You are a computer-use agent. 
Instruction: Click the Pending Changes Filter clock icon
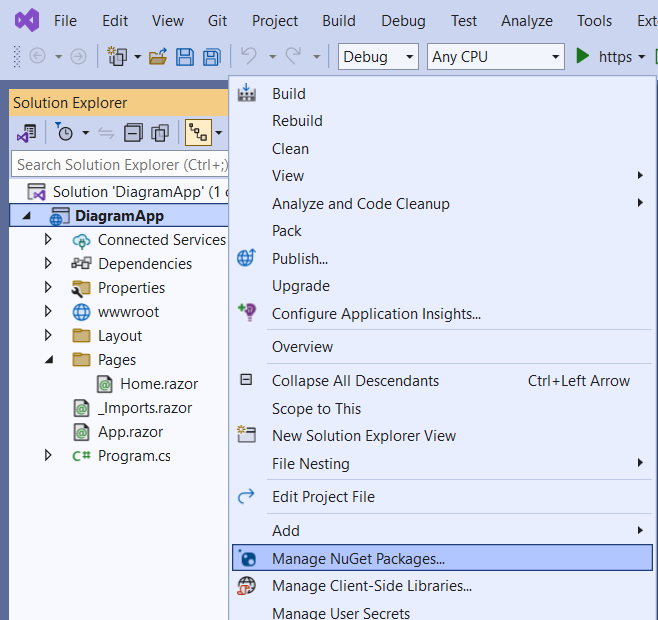tap(64, 132)
